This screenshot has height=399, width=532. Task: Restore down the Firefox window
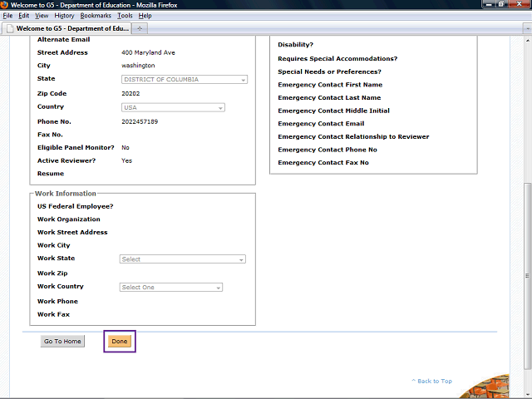click(500, 4)
